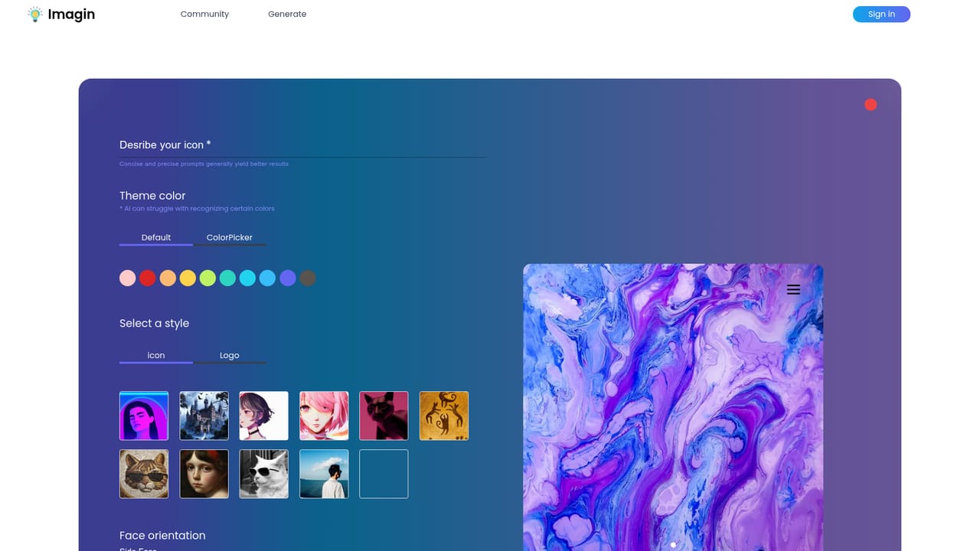
Task: Pick the teal green color swatch
Action: coord(227,279)
